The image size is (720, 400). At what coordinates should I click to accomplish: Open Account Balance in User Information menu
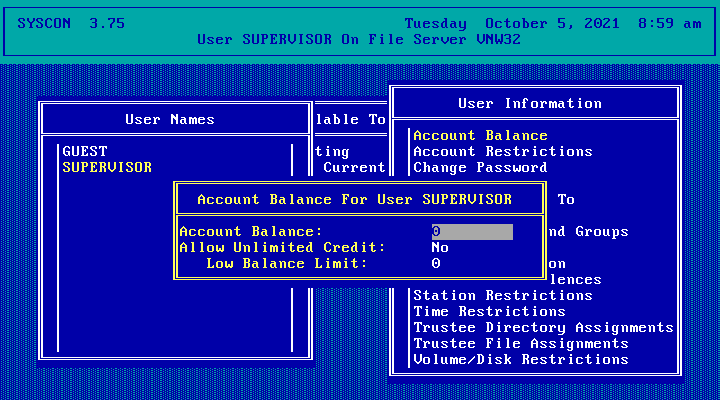click(480, 135)
